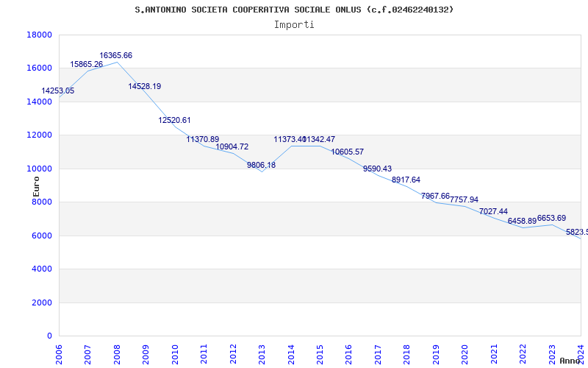Click the y-axis tick label 16000

[x=40, y=68]
